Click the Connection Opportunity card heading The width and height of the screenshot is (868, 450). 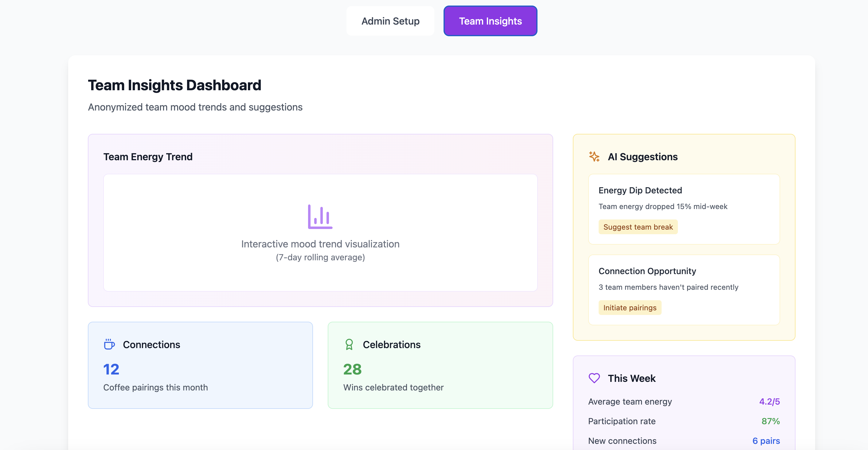[x=647, y=271]
